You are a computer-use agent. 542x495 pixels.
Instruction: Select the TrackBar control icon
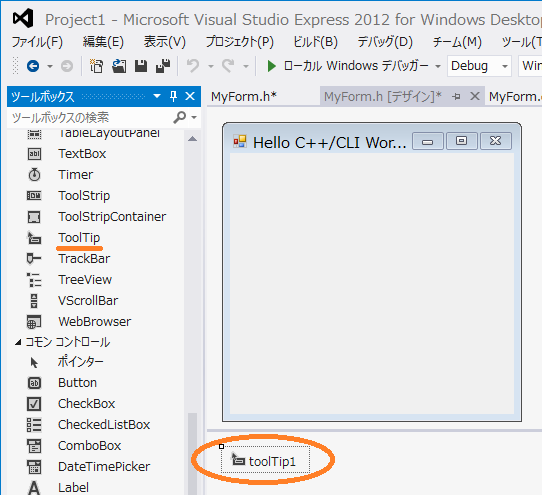click(x=34, y=259)
